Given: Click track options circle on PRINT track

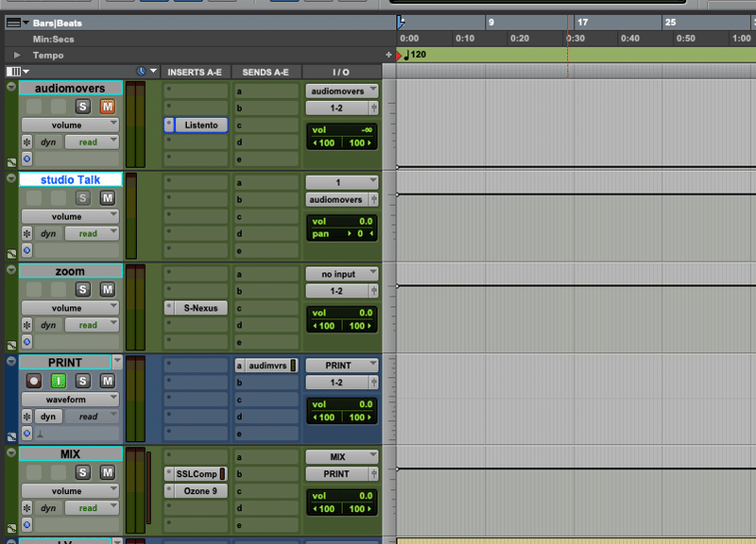Looking at the screenshot, I should coord(11,361).
